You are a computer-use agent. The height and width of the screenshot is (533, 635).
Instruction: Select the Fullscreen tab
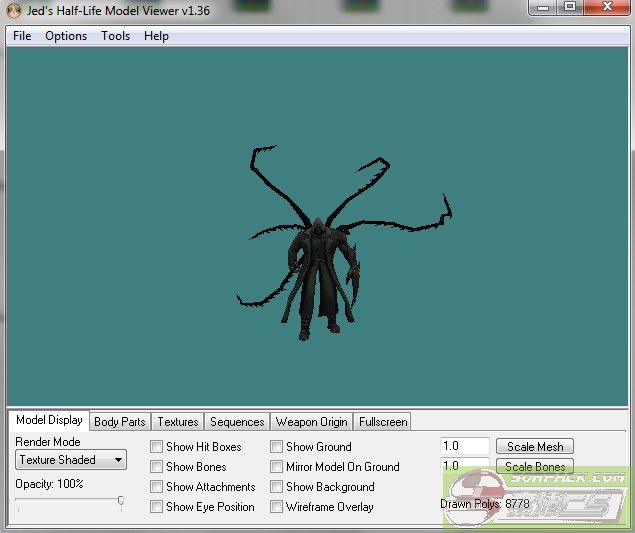[x=382, y=422]
